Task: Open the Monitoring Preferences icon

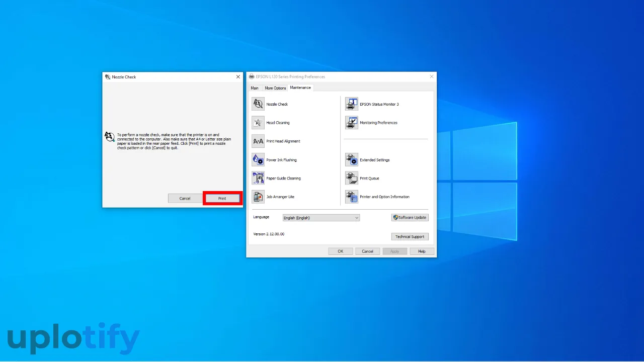Action: point(352,123)
